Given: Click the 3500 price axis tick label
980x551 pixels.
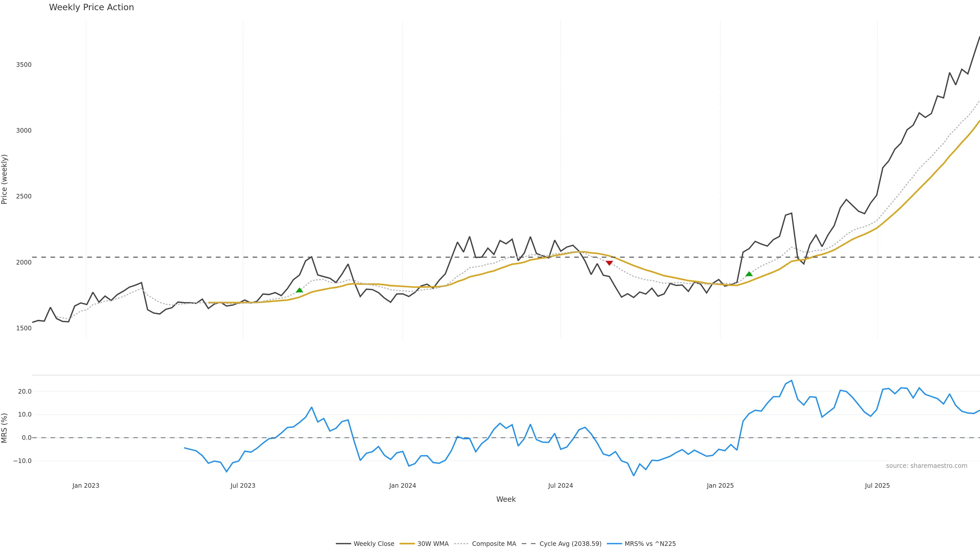Looking at the screenshot, I should (x=23, y=65).
